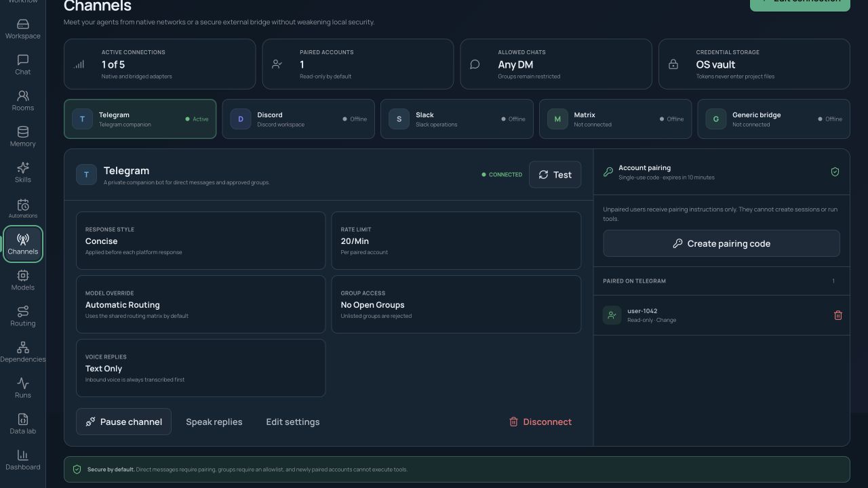Open Runs in the sidebar
The image size is (868, 488).
(22, 388)
